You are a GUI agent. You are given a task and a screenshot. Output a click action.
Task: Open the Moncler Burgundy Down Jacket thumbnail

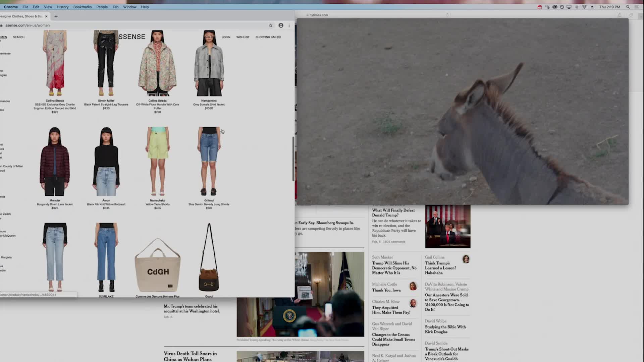point(55,162)
